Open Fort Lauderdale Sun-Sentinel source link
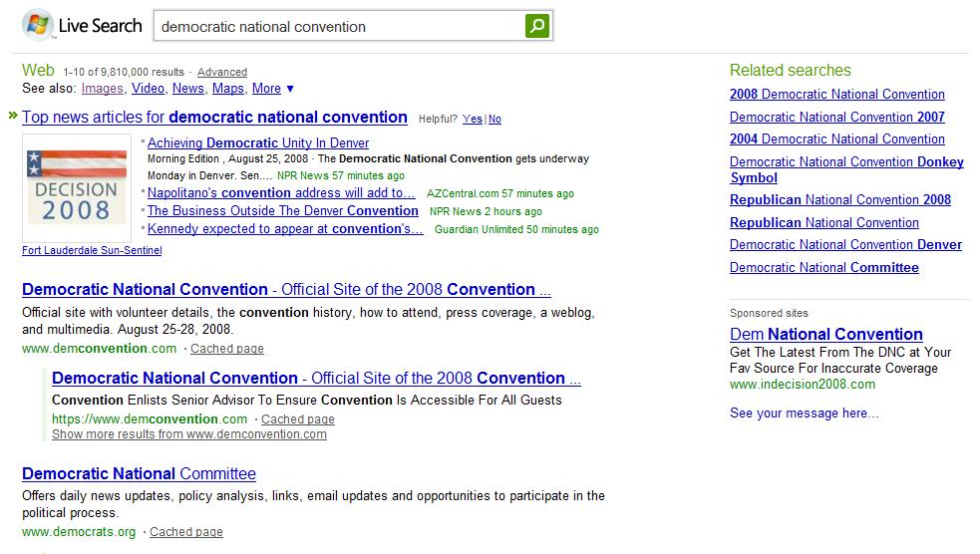980x554 pixels. click(x=92, y=250)
